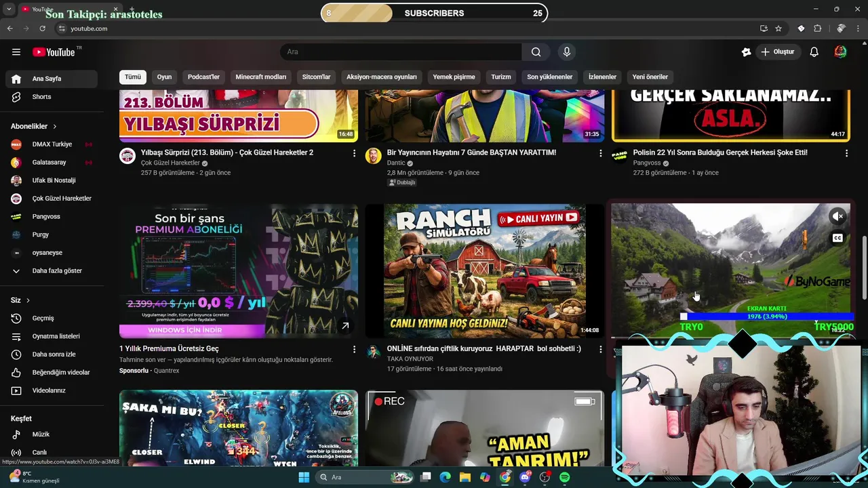Screen dimensions: 868x488
Task: Open the ONLİNE sıfırdan çiftlik kuruyoruz title
Action: [484, 349]
